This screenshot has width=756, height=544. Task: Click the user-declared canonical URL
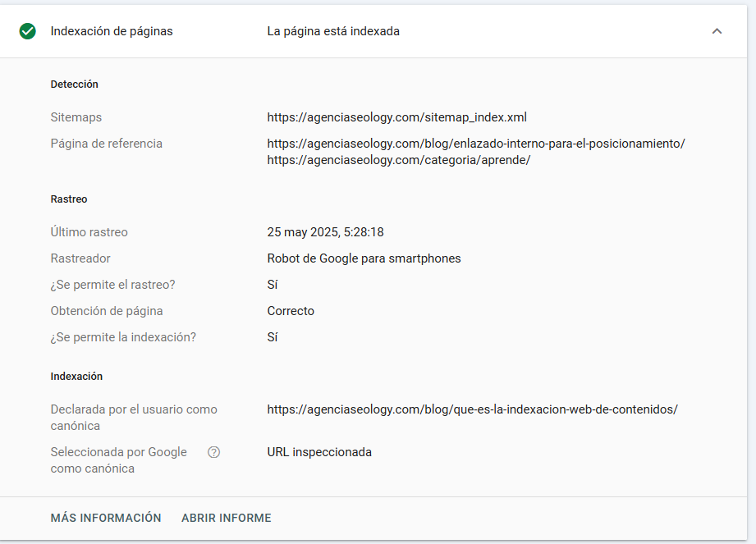[x=472, y=409]
